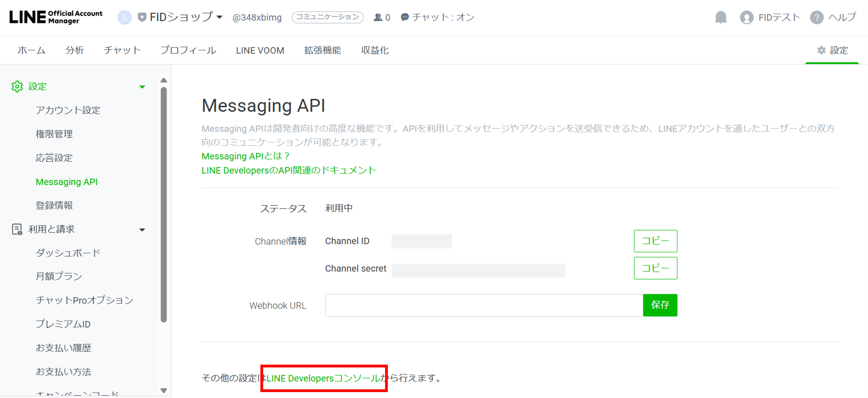Click the sidebar scroll down arrow

[x=164, y=391]
